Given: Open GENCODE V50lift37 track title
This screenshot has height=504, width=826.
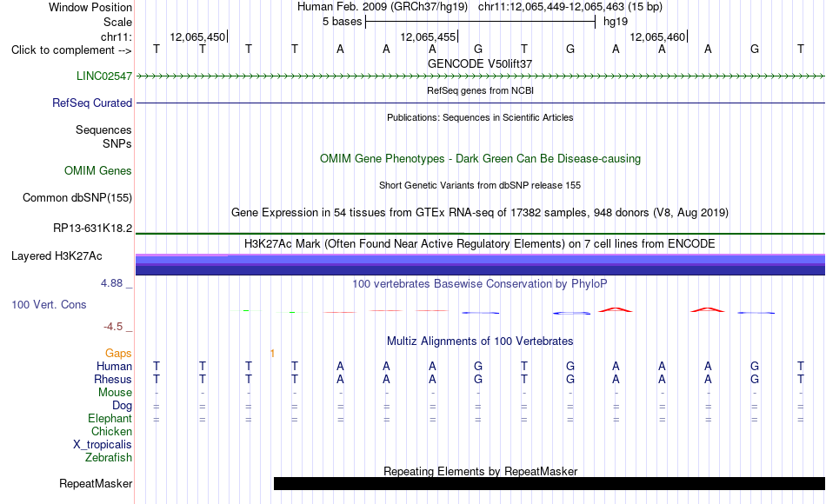Looking at the screenshot, I should pyautogui.click(x=479, y=63).
